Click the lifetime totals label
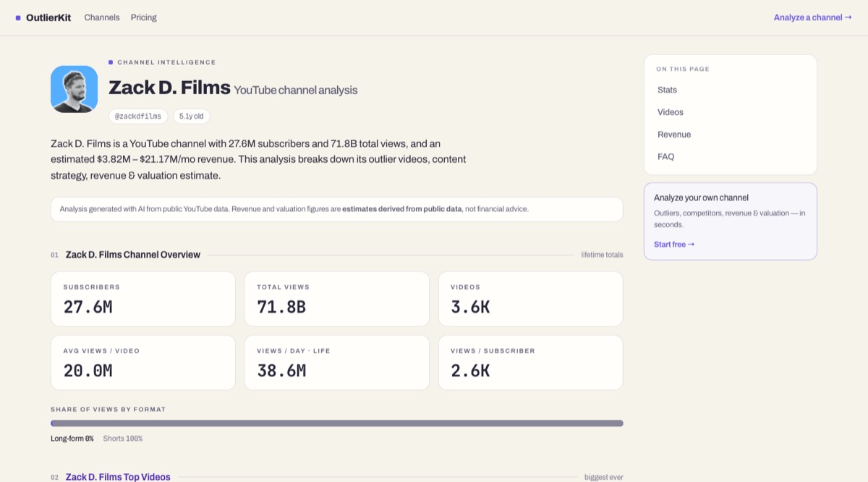 602,255
